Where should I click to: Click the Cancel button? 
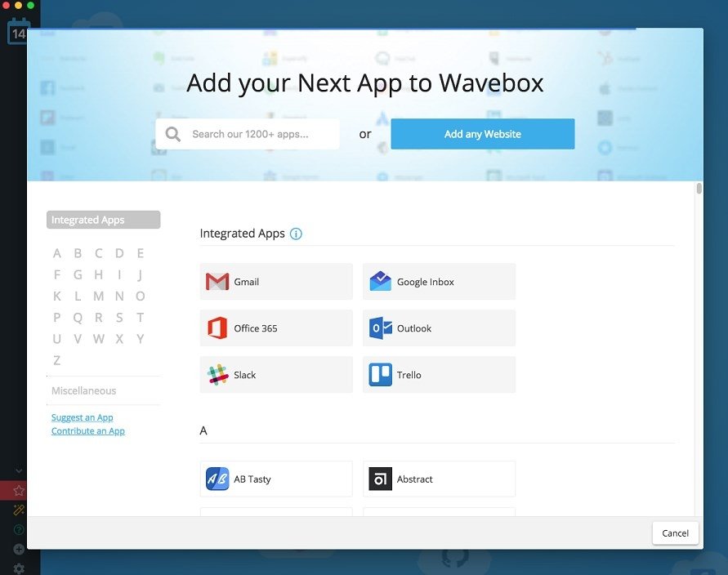[x=675, y=533]
